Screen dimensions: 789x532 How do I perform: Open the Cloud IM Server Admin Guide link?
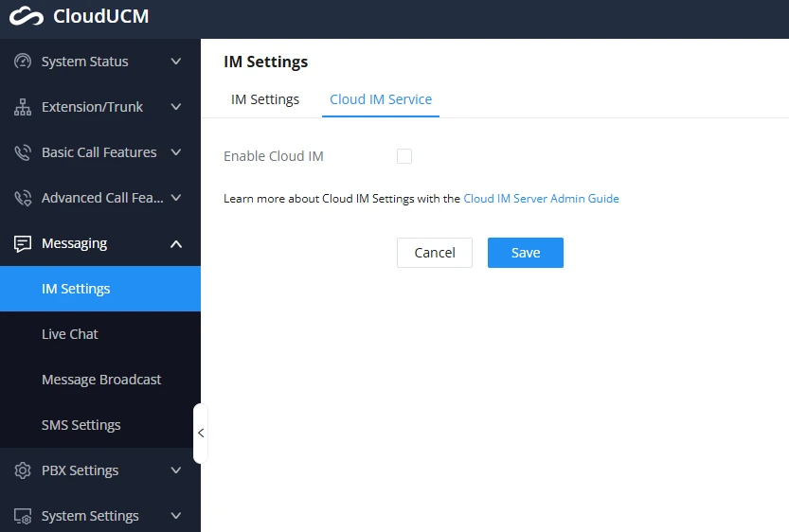click(x=541, y=199)
